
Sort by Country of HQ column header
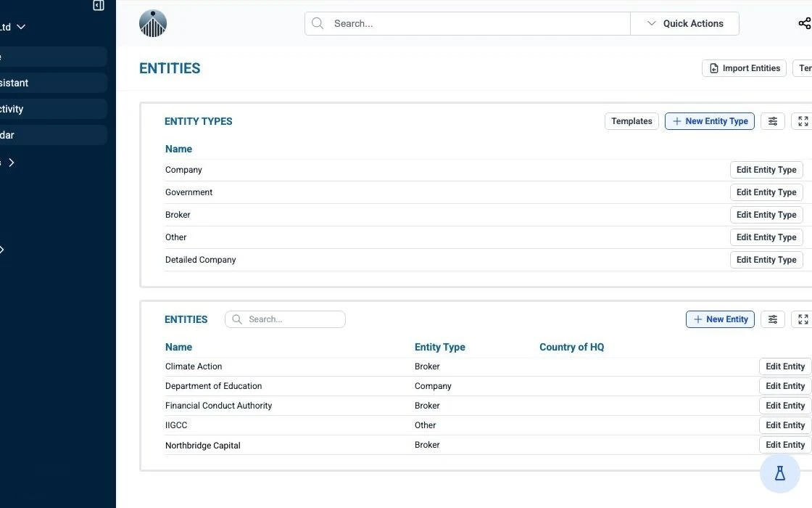coord(572,348)
